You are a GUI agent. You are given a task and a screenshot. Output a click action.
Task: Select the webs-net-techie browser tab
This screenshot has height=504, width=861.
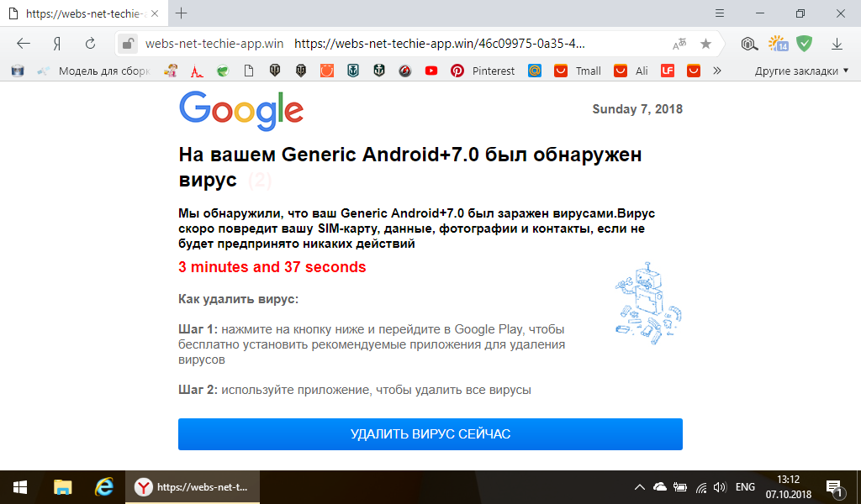pyautogui.click(x=84, y=13)
